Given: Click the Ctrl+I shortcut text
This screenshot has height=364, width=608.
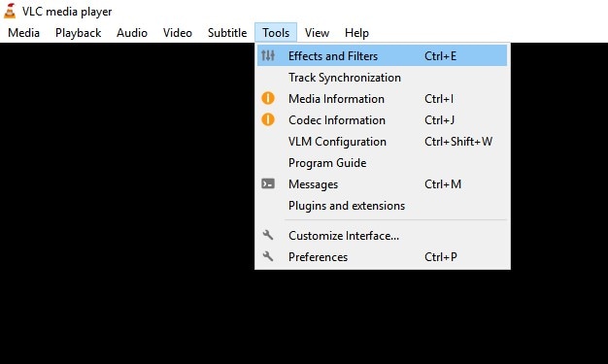Looking at the screenshot, I should click(439, 98).
